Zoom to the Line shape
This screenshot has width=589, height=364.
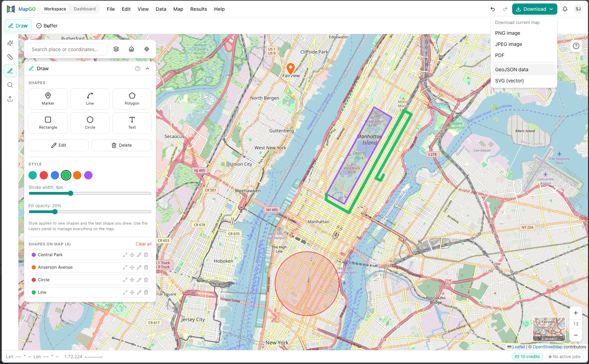[x=125, y=292]
